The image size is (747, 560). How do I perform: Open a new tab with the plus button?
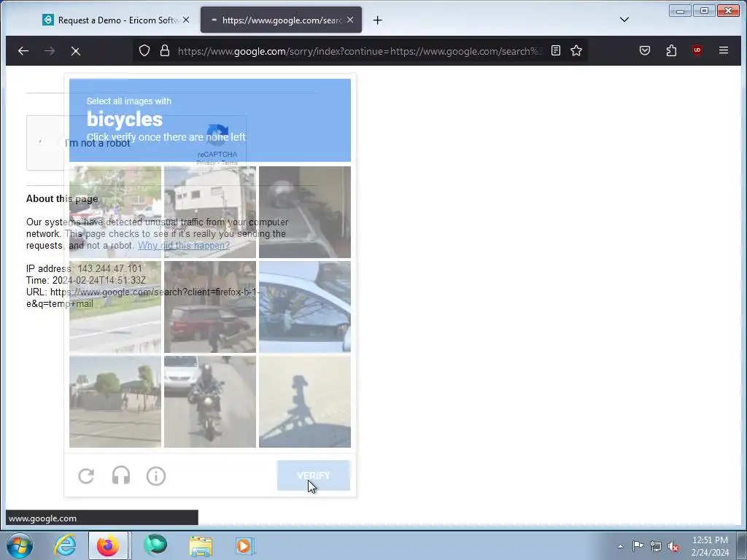(x=377, y=20)
